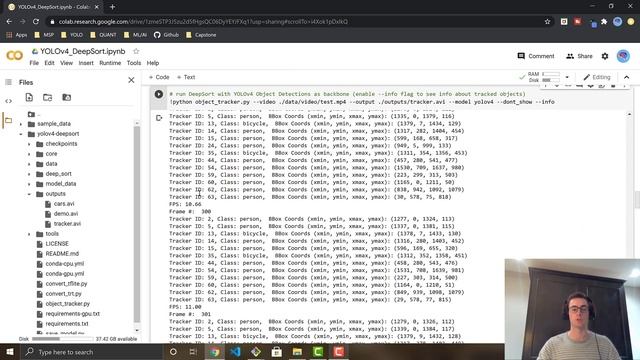Open the Github bookmark
The height and width of the screenshot is (360, 640).
click(x=166, y=35)
